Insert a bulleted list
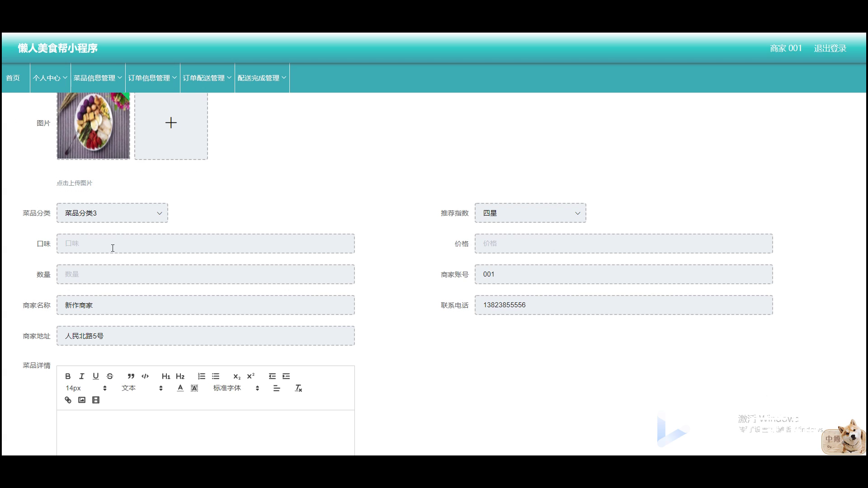Image resolution: width=868 pixels, height=488 pixels. 216,376
